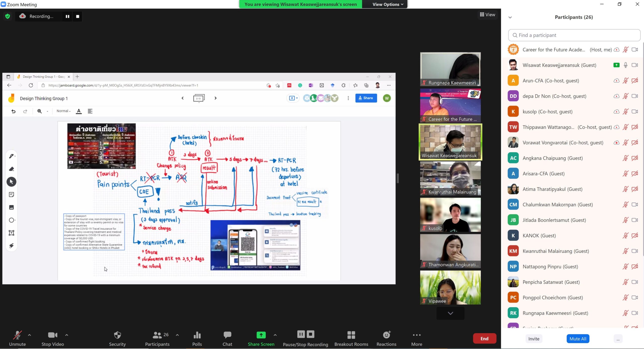
Task: Click the Share Screen icon
Action: coord(261,335)
